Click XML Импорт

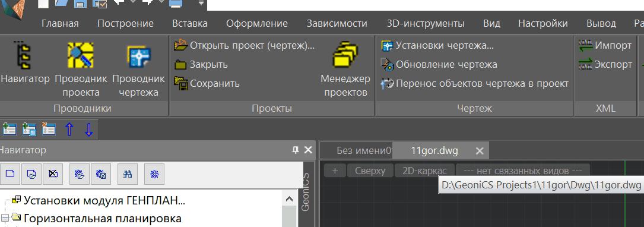point(605,45)
